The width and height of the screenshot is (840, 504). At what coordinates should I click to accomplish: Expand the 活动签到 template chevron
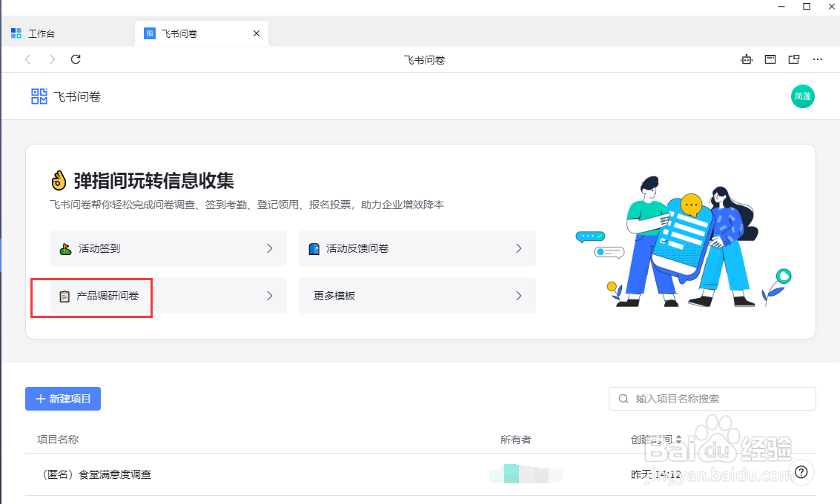[x=270, y=248]
